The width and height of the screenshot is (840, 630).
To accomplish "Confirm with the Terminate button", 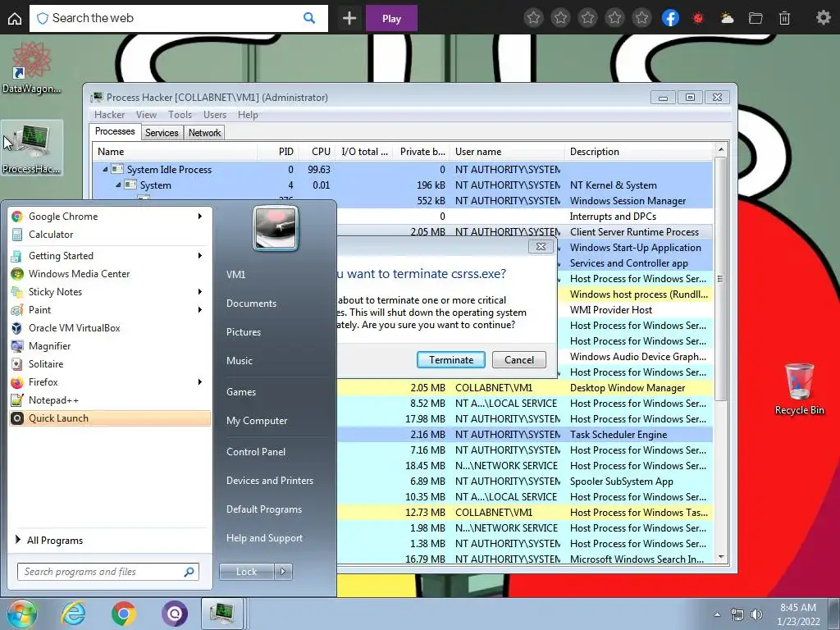I will click(451, 360).
